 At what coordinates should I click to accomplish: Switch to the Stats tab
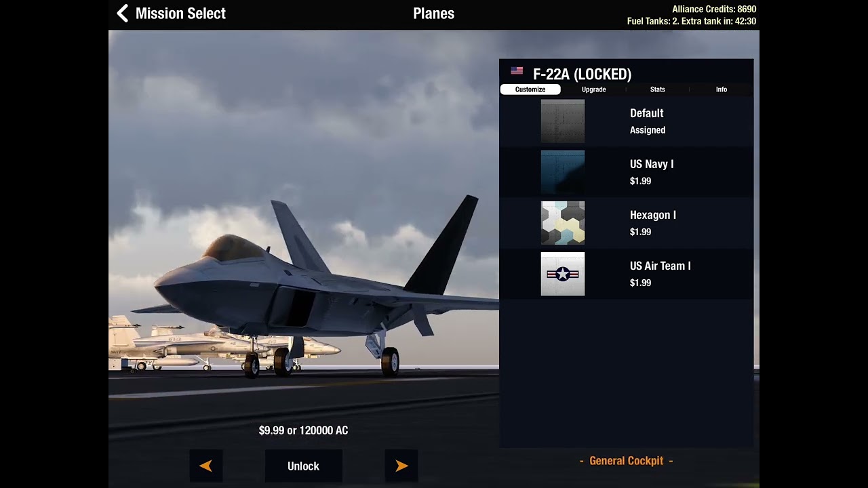[658, 89]
